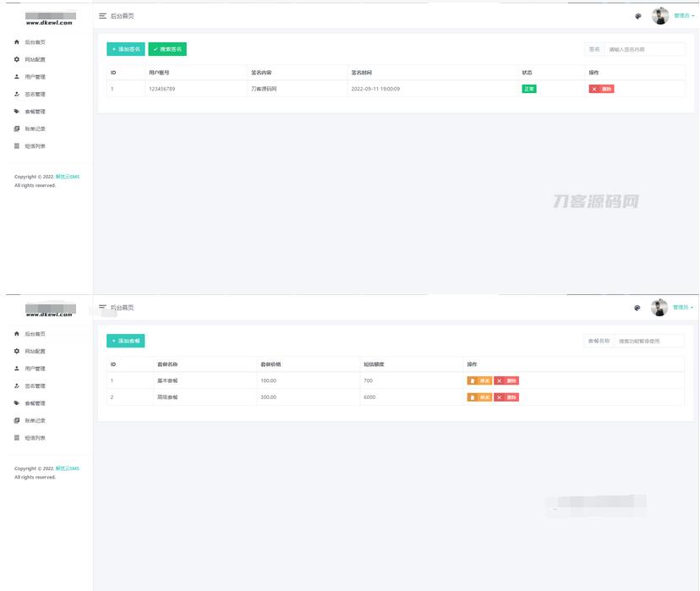Screen dimensions: 700x591
Task: Click the 短信列表 list icon on the signature page
Action: pyautogui.click(x=17, y=146)
